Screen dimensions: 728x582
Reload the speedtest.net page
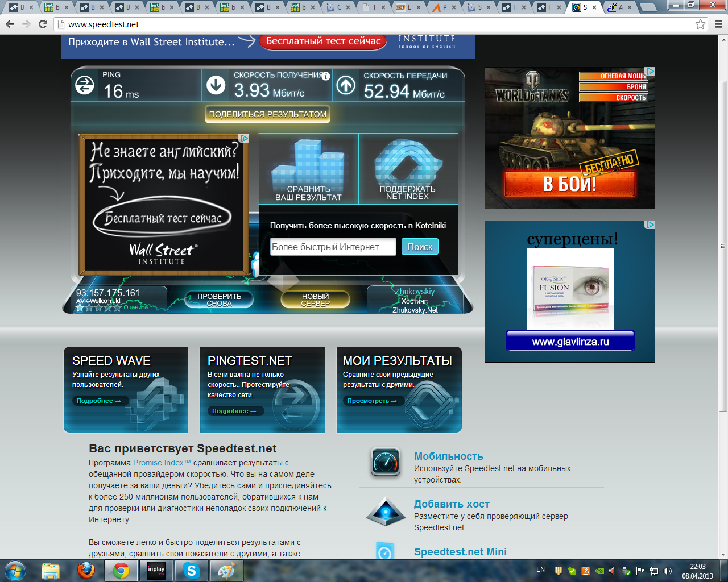click(43, 24)
